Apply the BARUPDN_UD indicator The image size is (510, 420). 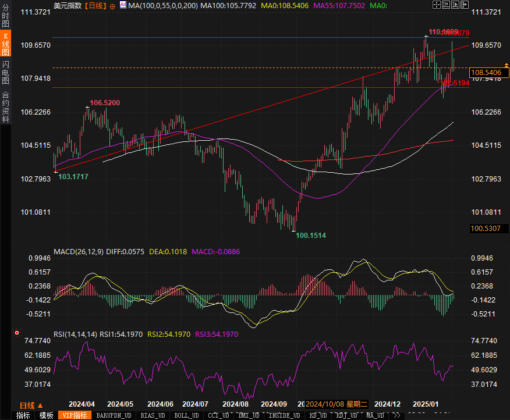(x=114, y=415)
